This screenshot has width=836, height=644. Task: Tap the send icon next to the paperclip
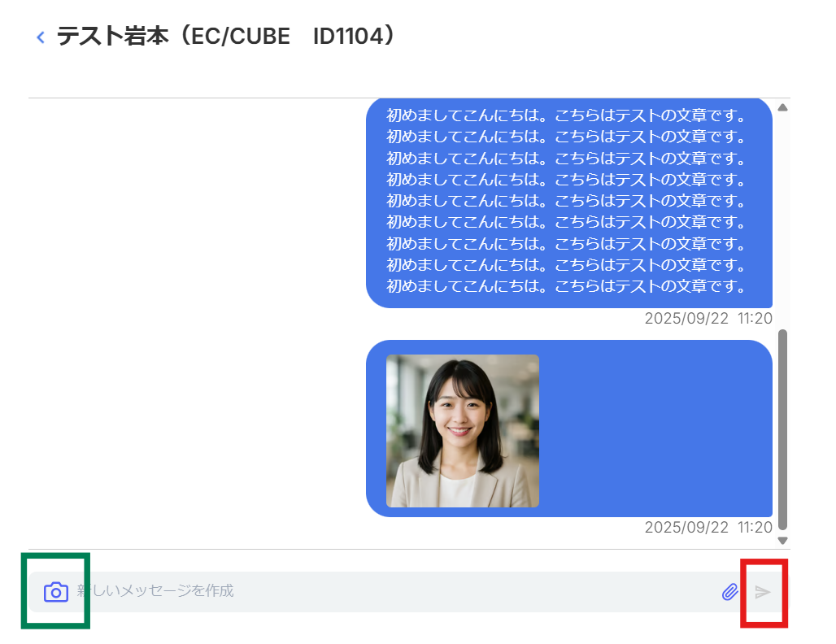[763, 592]
